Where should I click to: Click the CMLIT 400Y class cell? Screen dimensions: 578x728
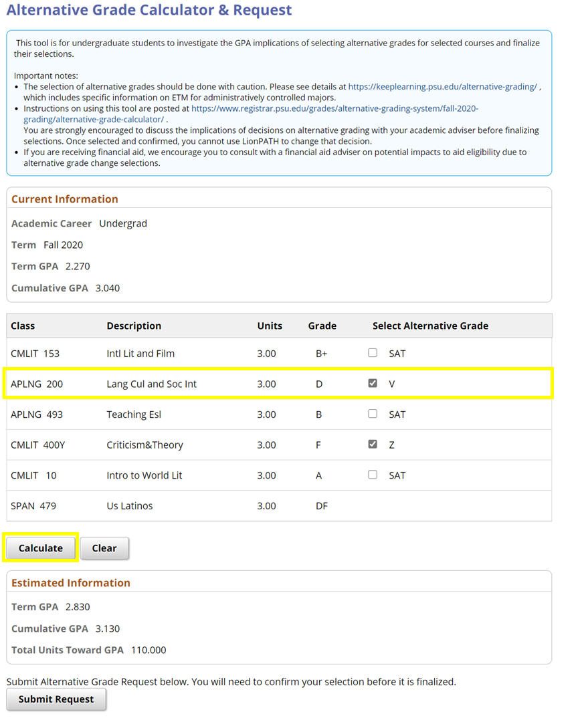click(37, 445)
